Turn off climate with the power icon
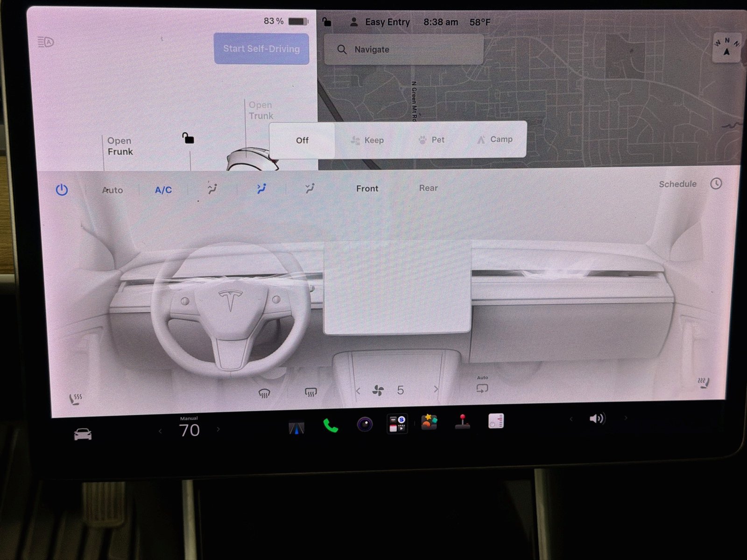The height and width of the screenshot is (560, 747). click(62, 190)
